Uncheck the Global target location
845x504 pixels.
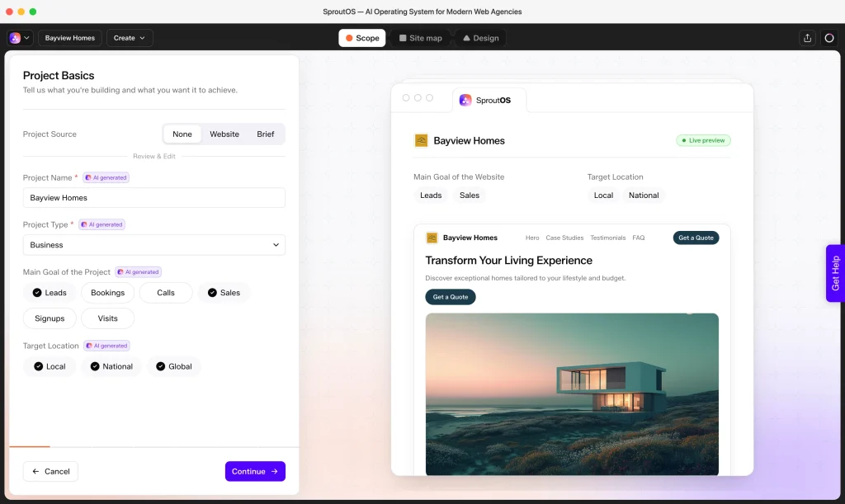pos(174,366)
